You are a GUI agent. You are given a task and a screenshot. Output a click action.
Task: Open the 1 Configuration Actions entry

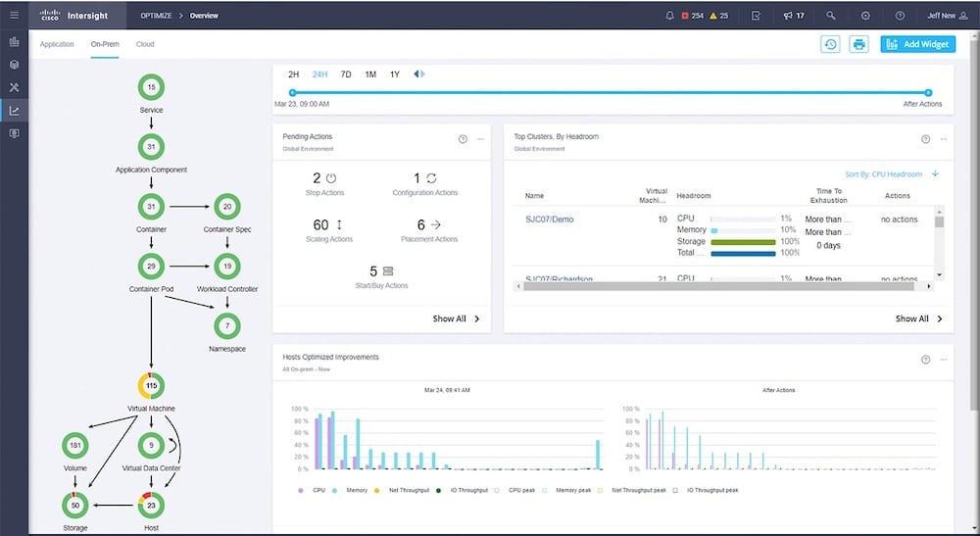click(x=425, y=184)
